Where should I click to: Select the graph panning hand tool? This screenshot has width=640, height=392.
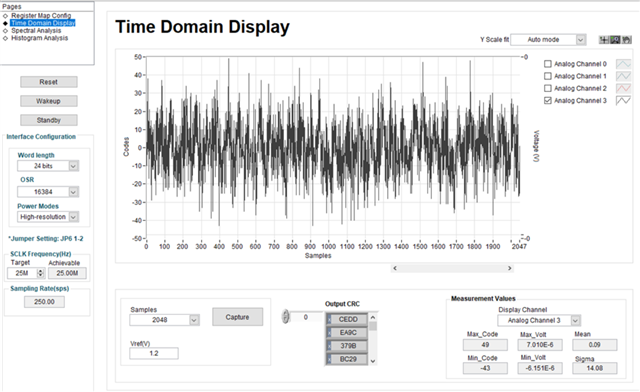[x=626, y=40]
